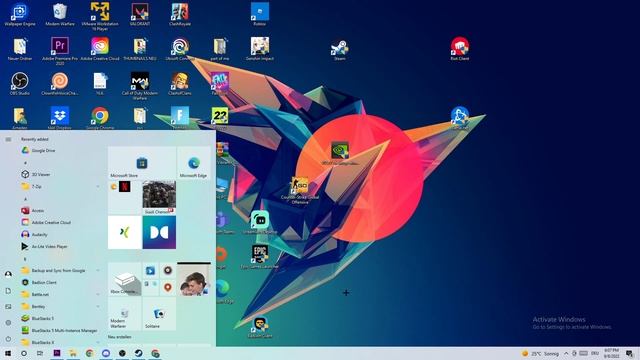Launch Audacity from the Start menu list
This screenshot has width=640, height=360.
(x=59, y=235)
